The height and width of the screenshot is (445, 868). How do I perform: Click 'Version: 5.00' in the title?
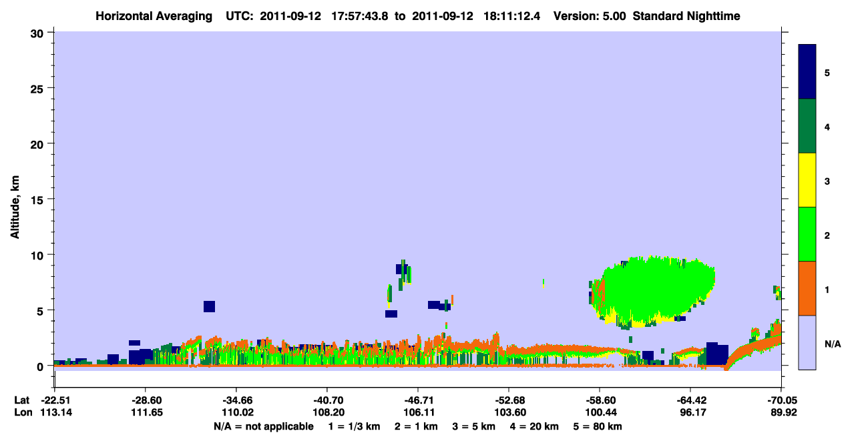tap(590, 16)
